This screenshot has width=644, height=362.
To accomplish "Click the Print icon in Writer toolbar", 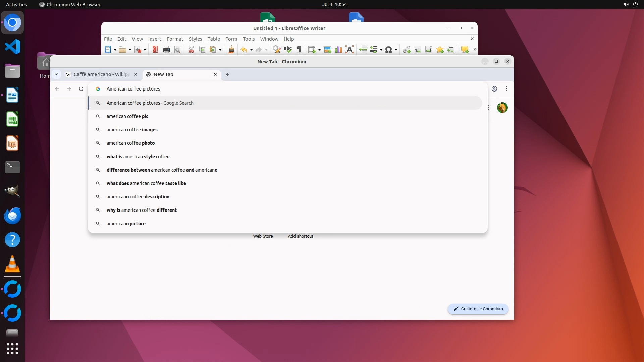I will 166,50.
